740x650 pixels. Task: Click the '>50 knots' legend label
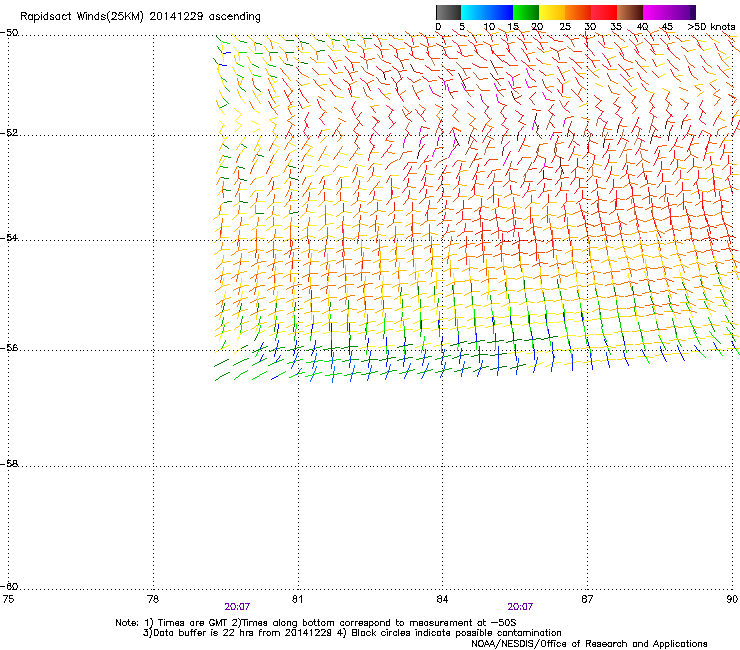pyautogui.click(x=711, y=27)
